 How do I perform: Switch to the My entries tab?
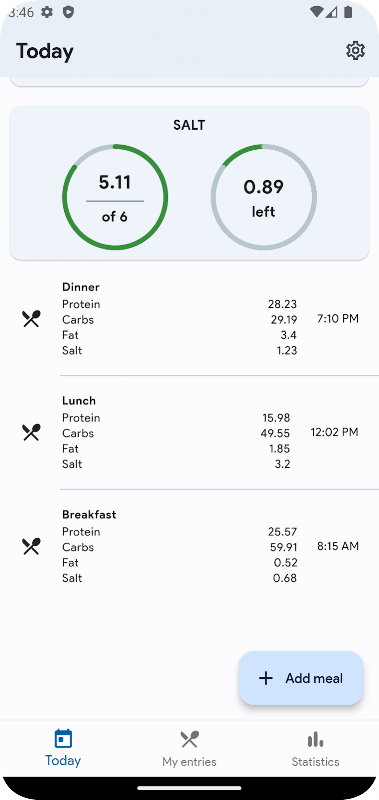189,749
